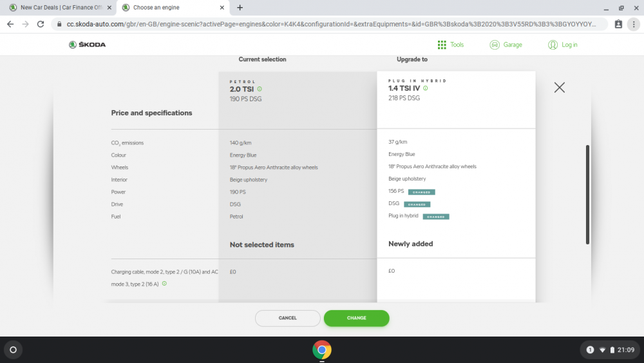Screen dimensions: 644x363
Task: Close the Choose an engine tab
Action: tap(222, 7)
